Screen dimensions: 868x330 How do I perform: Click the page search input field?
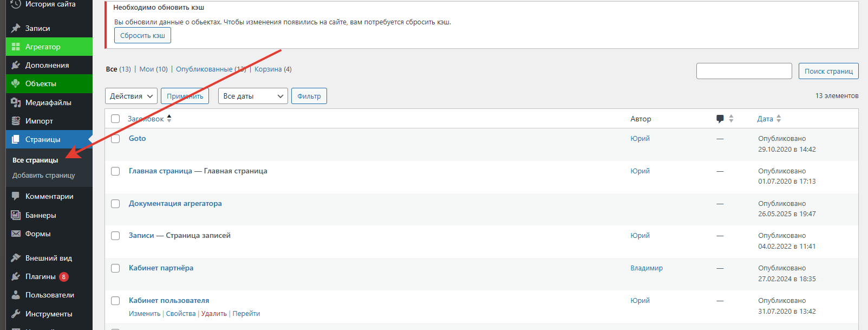744,71
